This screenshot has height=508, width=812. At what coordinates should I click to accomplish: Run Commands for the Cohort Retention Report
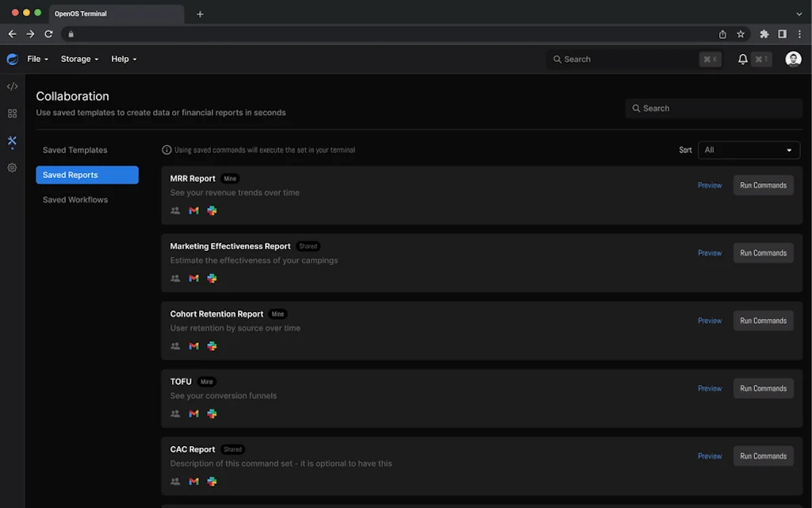[x=763, y=321]
